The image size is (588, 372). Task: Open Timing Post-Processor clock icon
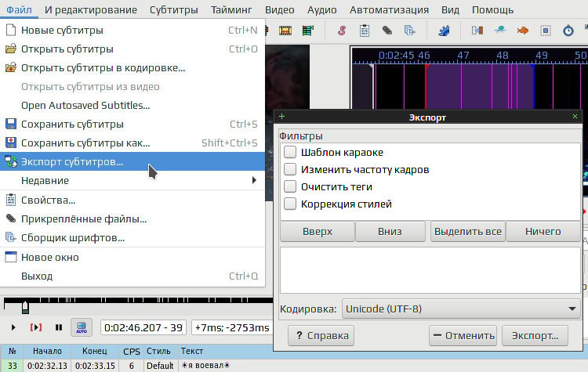568,31
